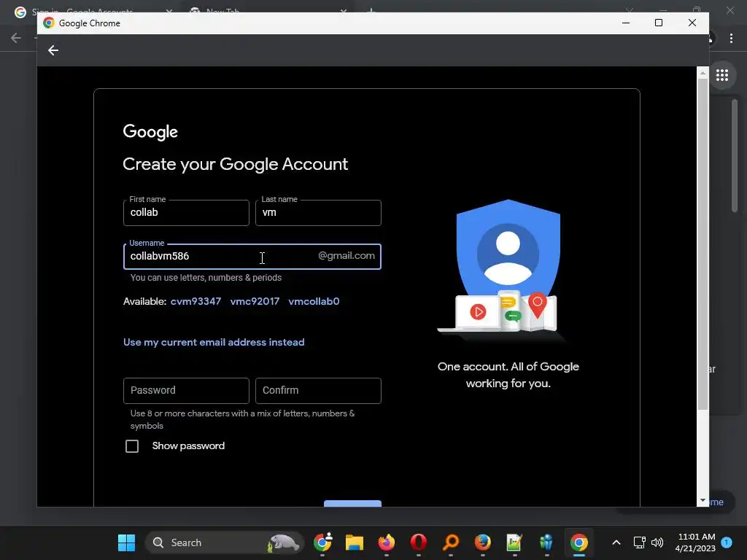Image resolution: width=747 pixels, height=560 pixels.
Task: Click the Available: label text
Action: [145, 301]
